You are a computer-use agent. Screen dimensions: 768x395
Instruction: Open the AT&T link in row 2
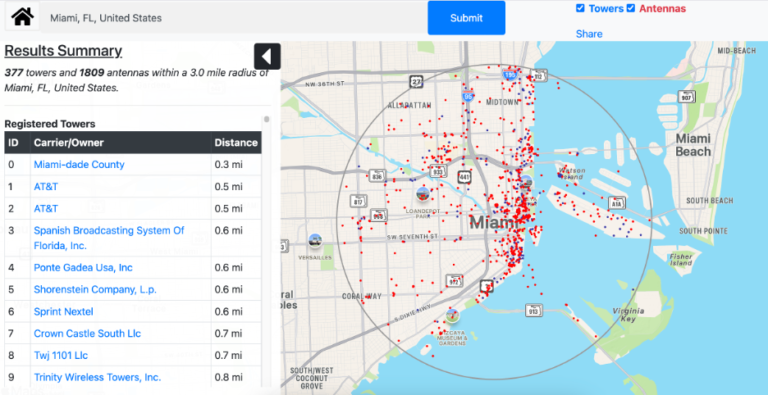pyautogui.click(x=46, y=209)
